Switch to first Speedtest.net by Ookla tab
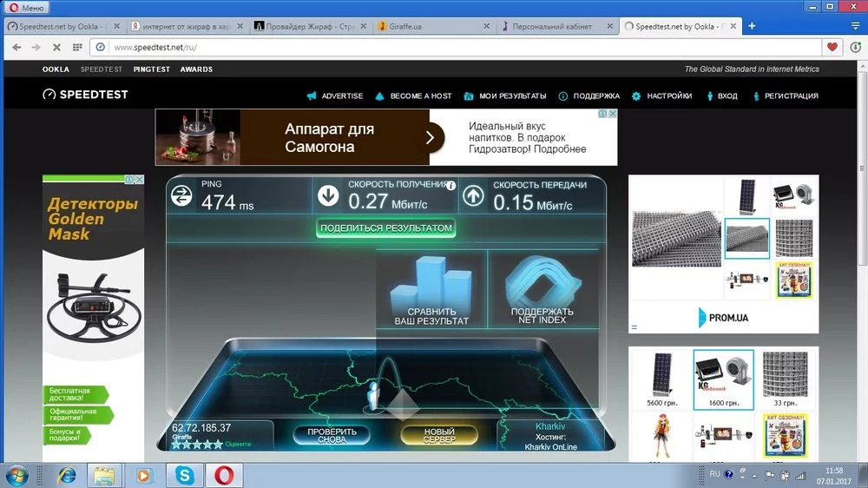The image size is (868, 488). point(62,26)
